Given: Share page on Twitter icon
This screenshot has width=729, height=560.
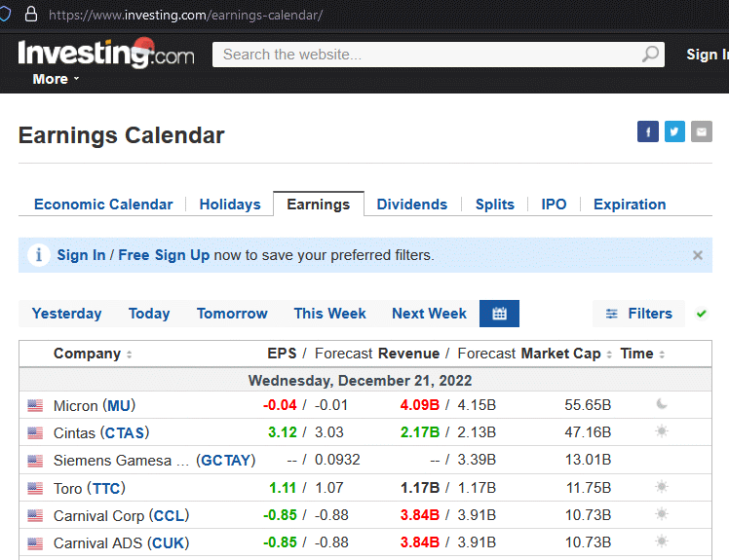Looking at the screenshot, I should click(x=674, y=131).
